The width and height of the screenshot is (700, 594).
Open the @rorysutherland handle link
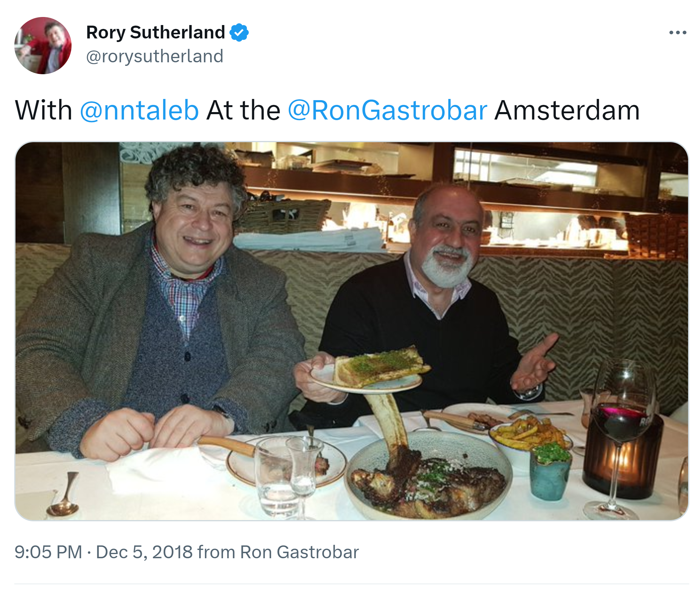coord(155,56)
